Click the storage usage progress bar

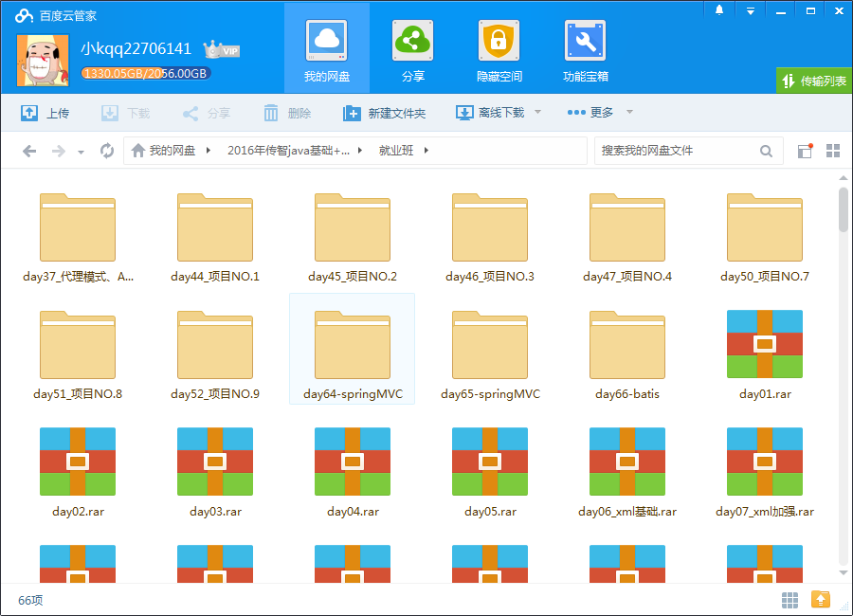point(145,72)
